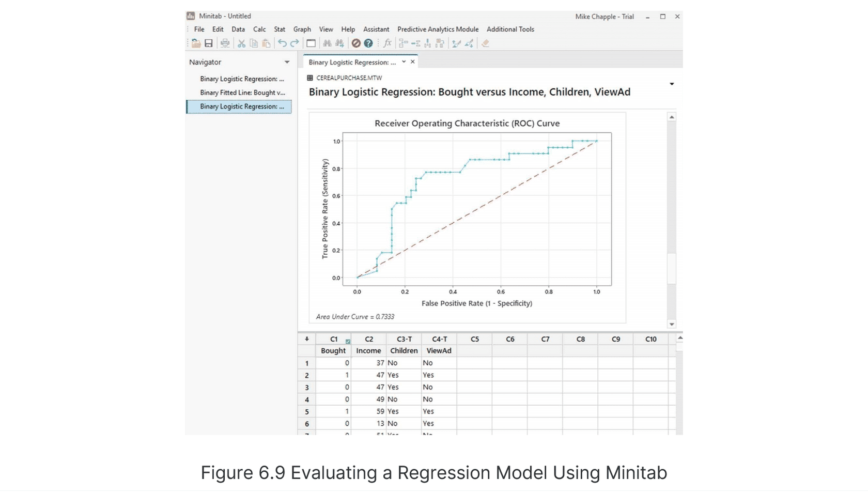This screenshot has height=494, width=868.
Task: Click the Find binoculars icon
Action: (327, 43)
